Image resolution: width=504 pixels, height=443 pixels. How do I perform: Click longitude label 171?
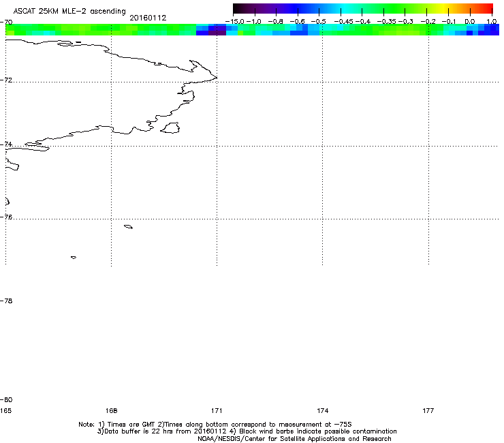(217, 410)
